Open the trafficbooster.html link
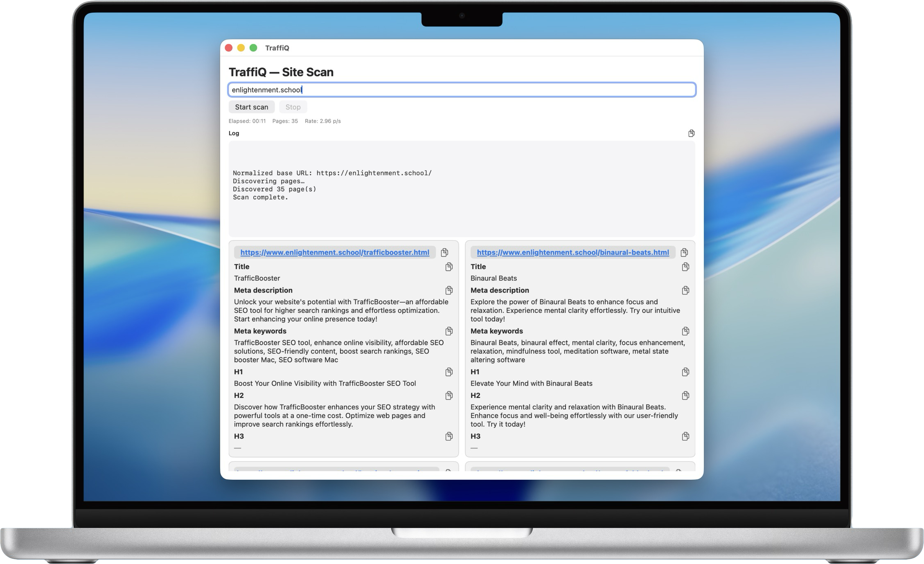This screenshot has height=564, width=924. (334, 252)
